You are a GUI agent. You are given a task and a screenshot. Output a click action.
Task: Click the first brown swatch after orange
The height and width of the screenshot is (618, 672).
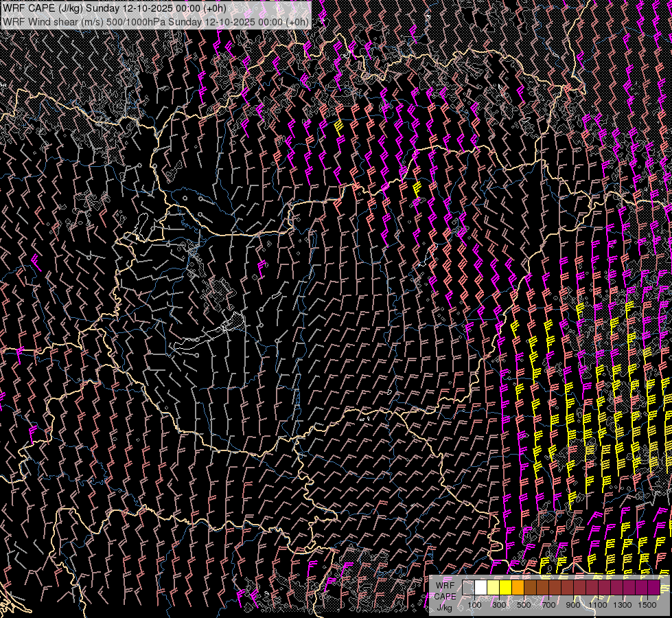[530, 588]
